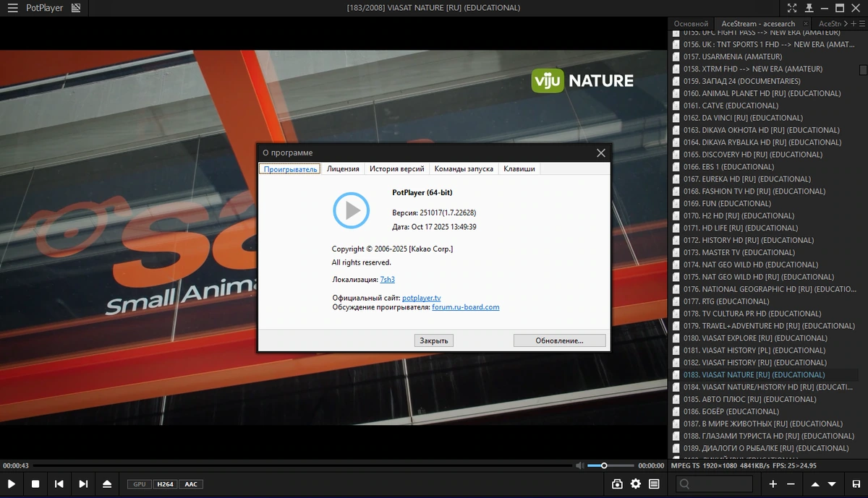The width and height of the screenshot is (868, 498).
Task: Switch to Команды запуска tab
Action: tap(464, 168)
